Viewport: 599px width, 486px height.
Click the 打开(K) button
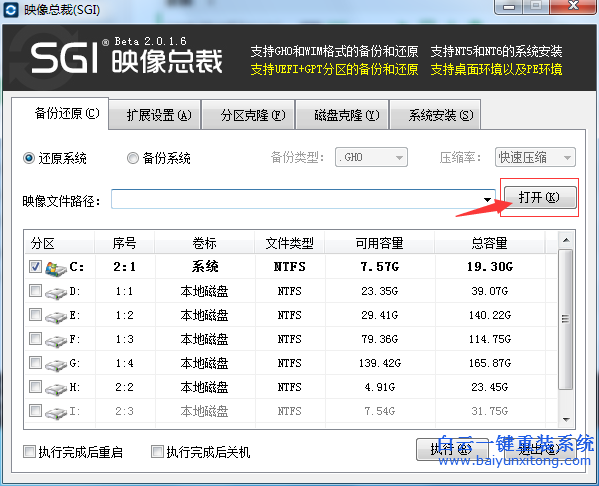pyautogui.click(x=540, y=198)
